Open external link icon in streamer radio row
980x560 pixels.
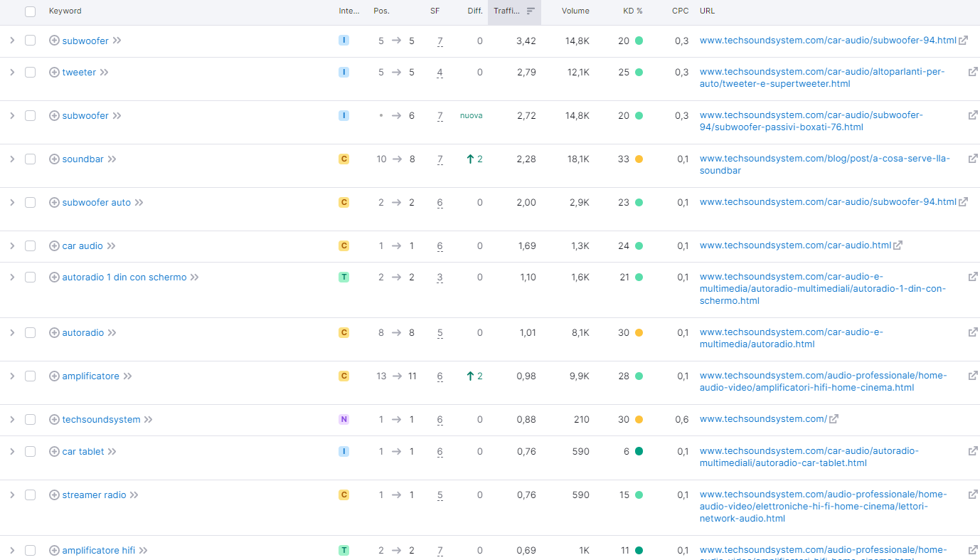[973, 494]
